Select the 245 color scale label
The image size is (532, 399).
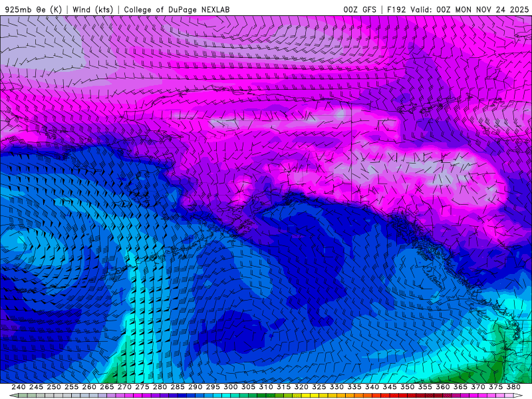click(36, 387)
